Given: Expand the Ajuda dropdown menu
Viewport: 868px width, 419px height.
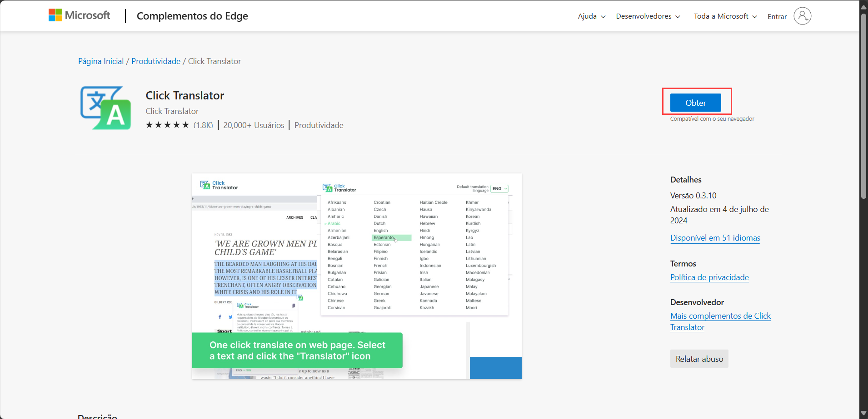Looking at the screenshot, I should point(592,16).
